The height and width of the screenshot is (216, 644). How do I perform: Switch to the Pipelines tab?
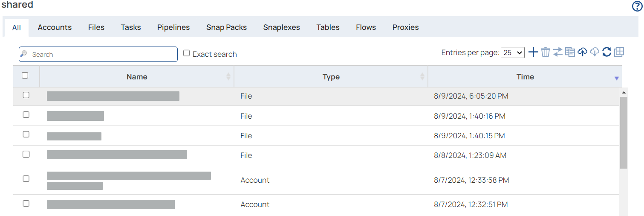tap(173, 27)
